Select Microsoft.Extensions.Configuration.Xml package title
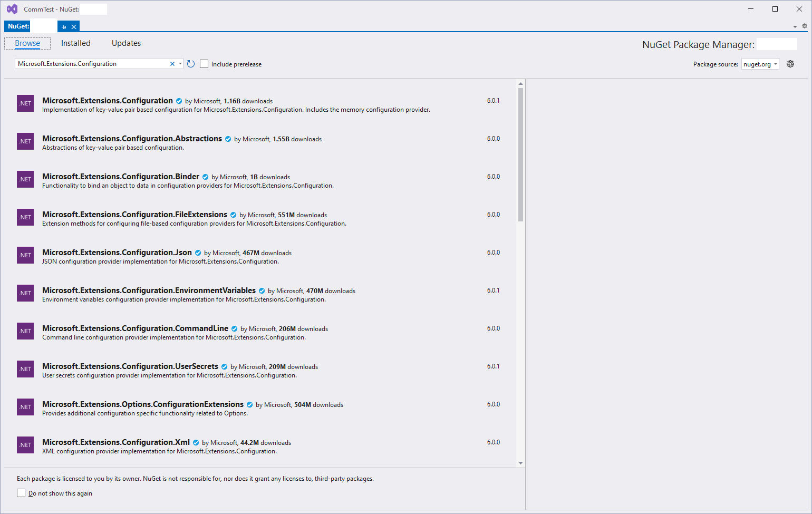This screenshot has height=514, width=812. (116, 442)
